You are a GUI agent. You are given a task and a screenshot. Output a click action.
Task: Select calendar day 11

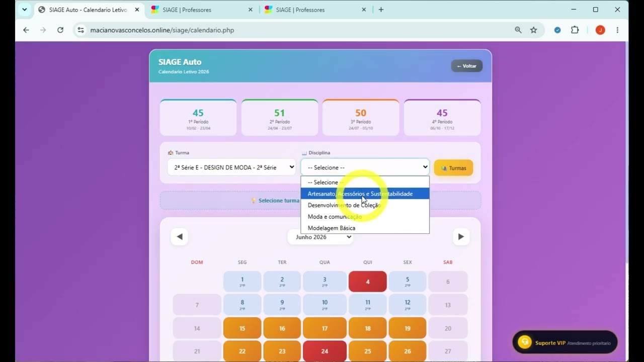click(368, 305)
